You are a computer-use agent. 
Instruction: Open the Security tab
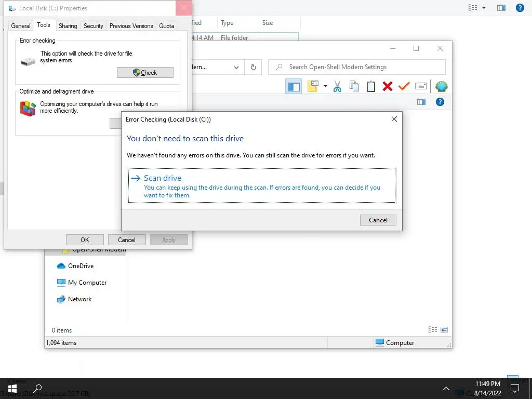click(x=94, y=26)
